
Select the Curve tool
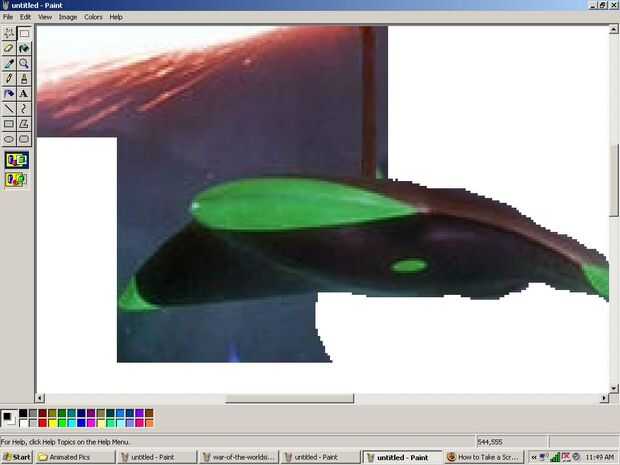[x=24, y=109]
